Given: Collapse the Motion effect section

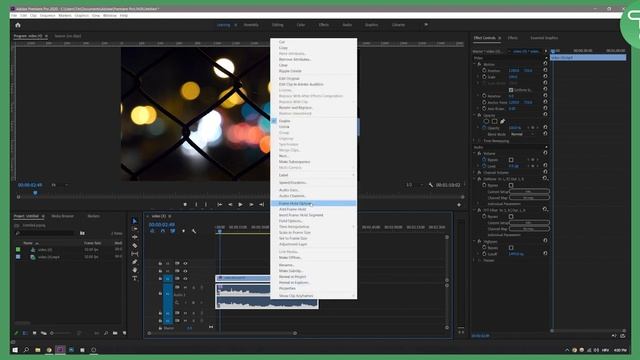Looking at the screenshot, I should (474, 64).
